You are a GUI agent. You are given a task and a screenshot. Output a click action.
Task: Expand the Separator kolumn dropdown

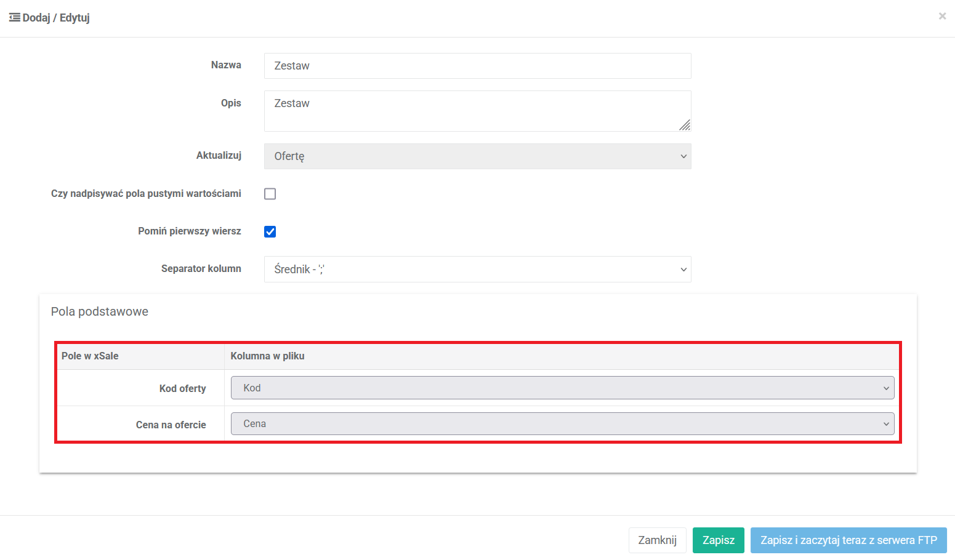(477, 270)
